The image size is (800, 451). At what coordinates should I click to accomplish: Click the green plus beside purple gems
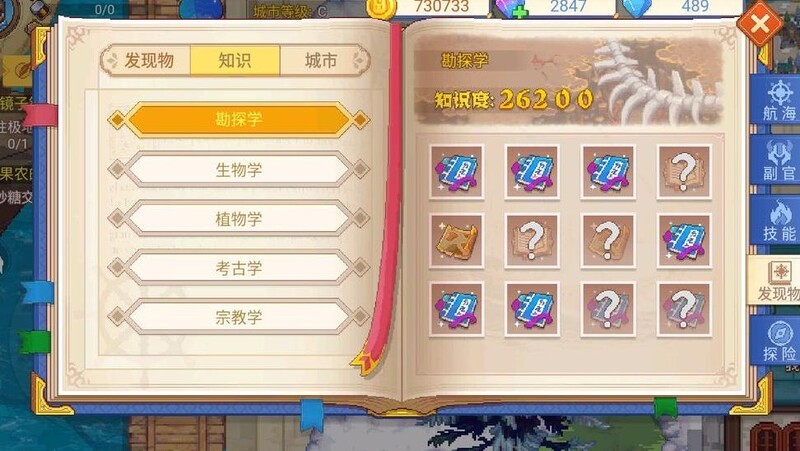tap(519, 12)
